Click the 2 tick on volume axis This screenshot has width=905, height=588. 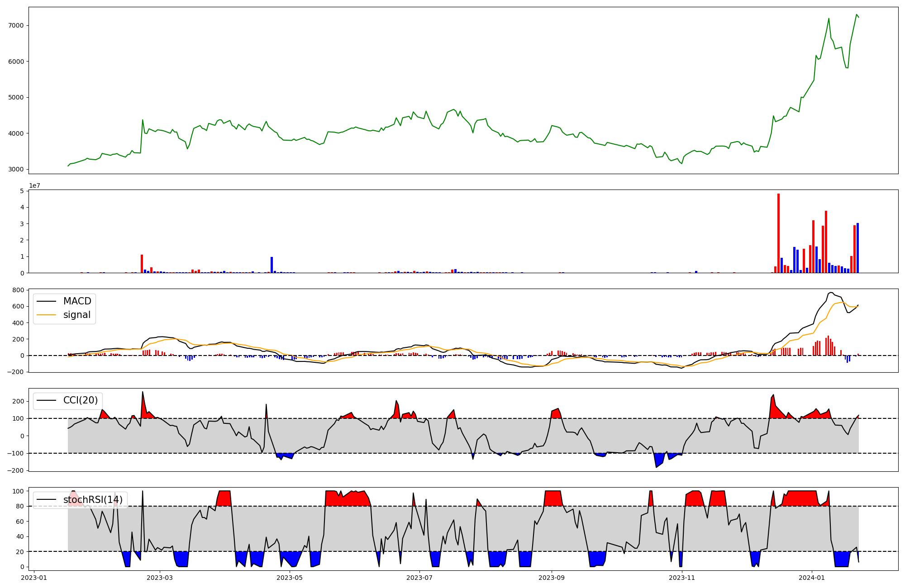coord(22,240)
